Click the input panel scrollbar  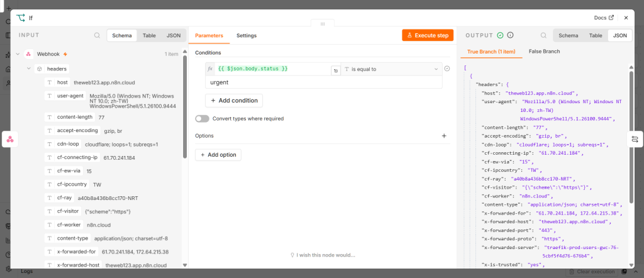(x=184, y=107)
